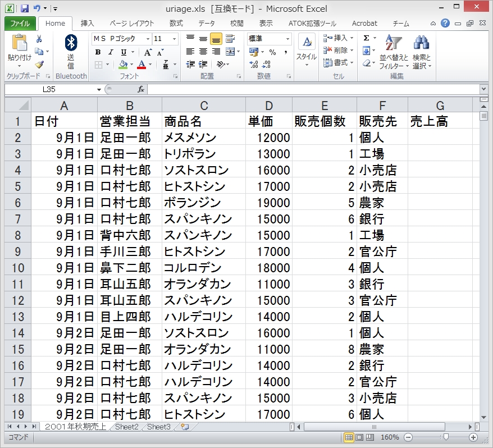Center text horizontally
The image size is (493, 448).
coord(203,52)
